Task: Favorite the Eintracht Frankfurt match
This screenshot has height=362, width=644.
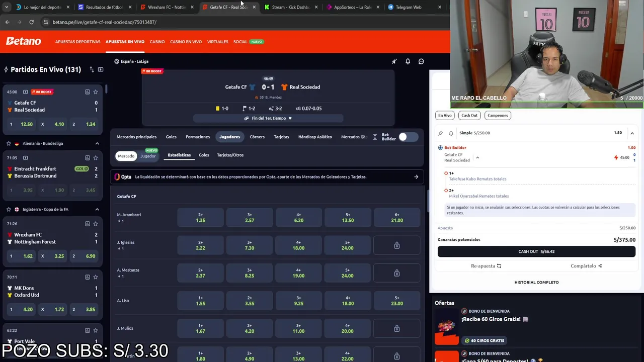Action: (96, 158)
